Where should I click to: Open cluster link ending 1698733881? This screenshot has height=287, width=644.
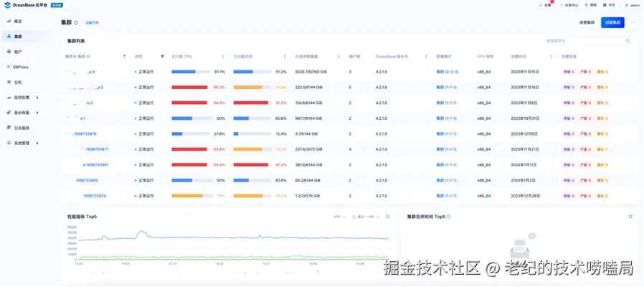point(94,165)
